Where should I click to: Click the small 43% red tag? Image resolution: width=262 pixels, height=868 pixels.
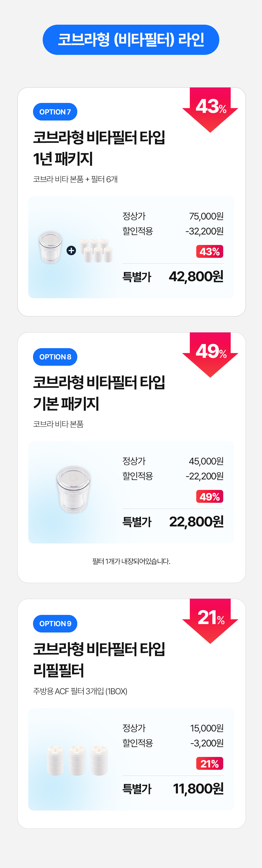[210, 251]
